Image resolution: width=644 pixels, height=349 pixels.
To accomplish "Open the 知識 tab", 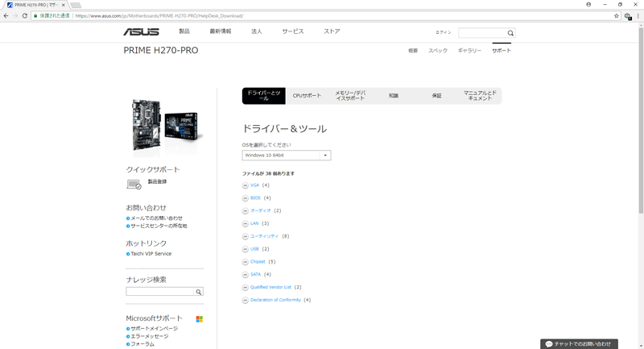I will [394, 96].
